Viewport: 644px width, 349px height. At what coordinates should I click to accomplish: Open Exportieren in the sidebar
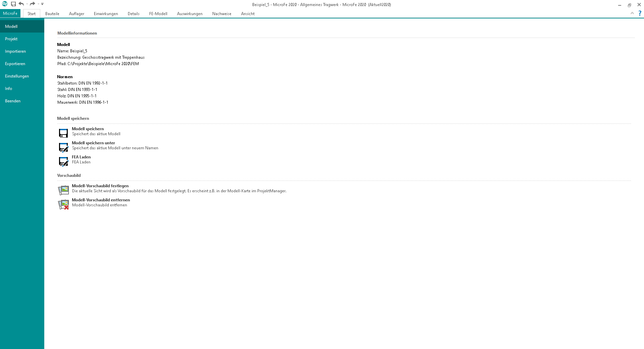22,64
